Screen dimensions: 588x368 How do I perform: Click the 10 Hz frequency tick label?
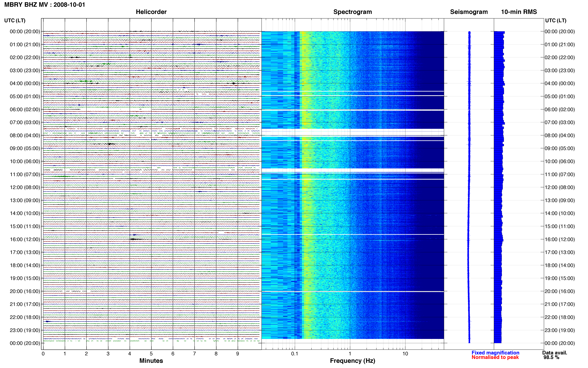point(405,354)
